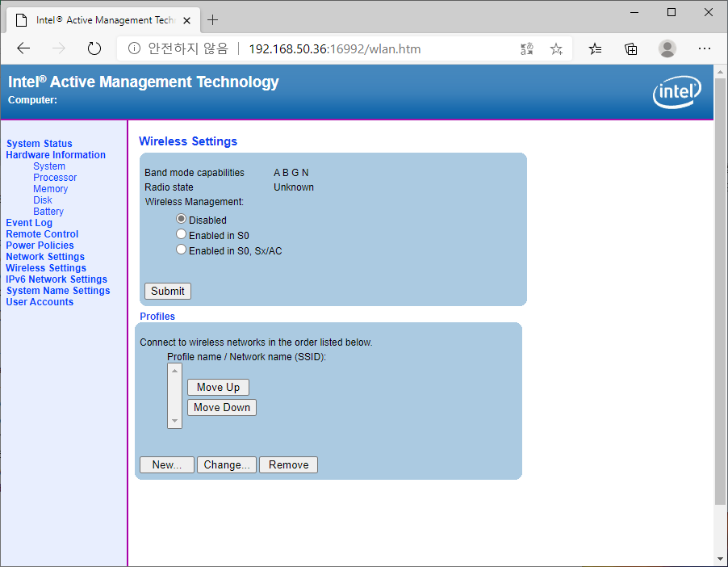
Task: Select Enabled in S0, Sx/AC option
Action: coord(181,250)
